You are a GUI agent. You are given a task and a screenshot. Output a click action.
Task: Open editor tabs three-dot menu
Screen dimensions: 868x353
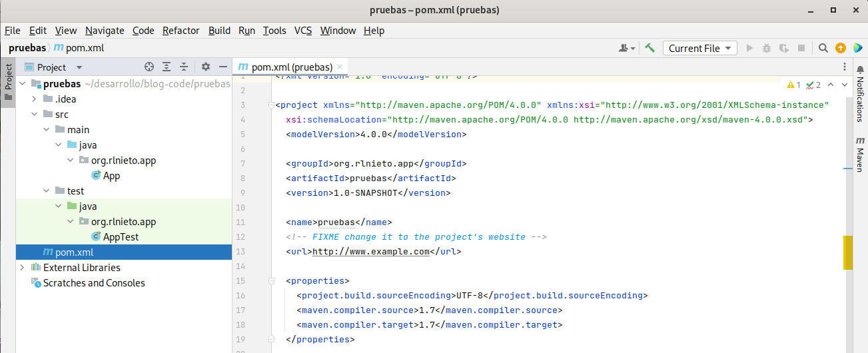845,67
